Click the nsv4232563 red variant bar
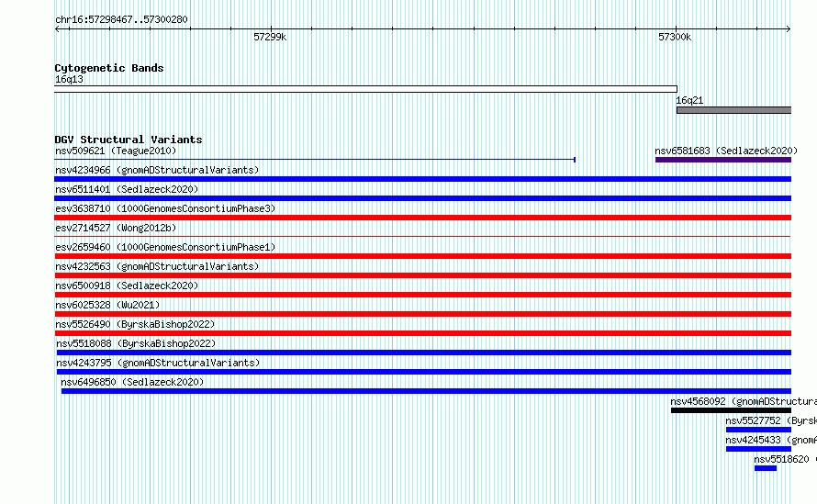Viewport: 817px width, 504px height. 422,275
